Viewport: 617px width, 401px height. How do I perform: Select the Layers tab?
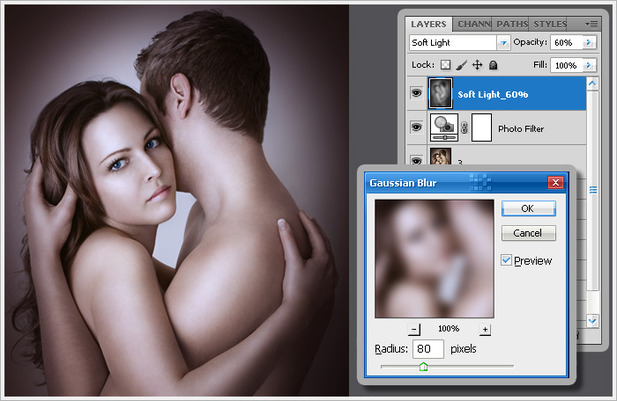point(429,24)
